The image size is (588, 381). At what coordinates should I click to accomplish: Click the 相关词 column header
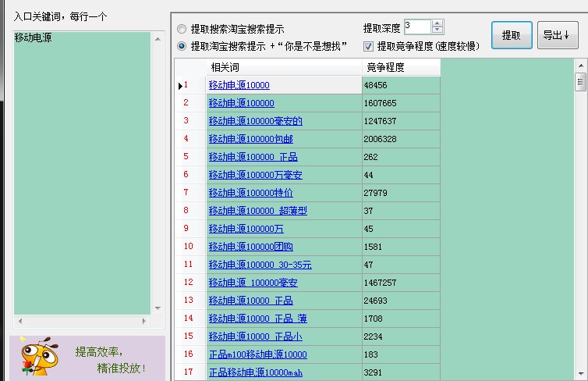(x=284, y=68)
